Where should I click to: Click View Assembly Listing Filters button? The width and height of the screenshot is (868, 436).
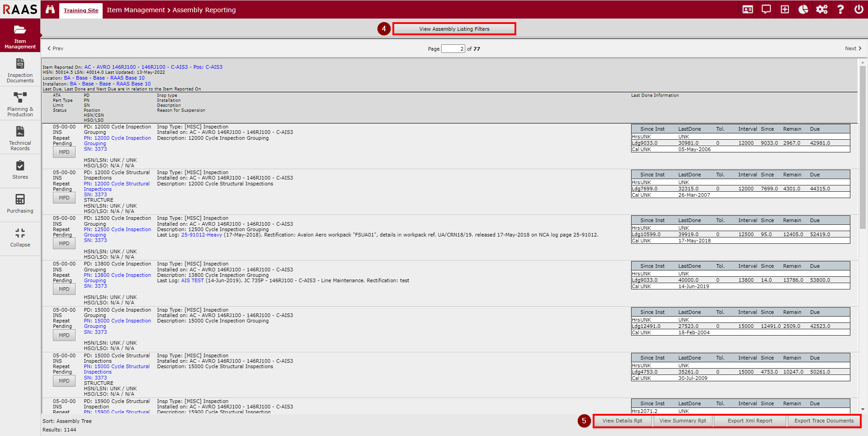tap(454, 29)
